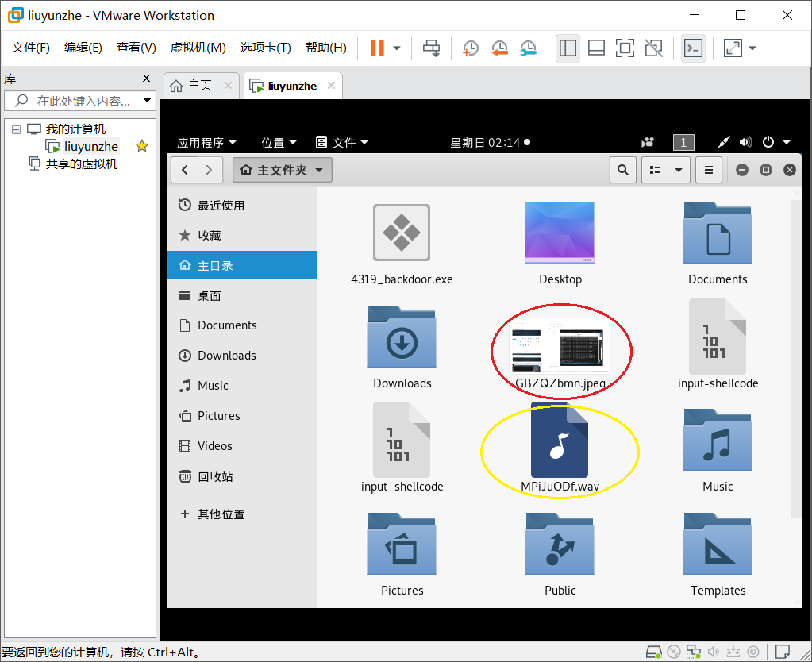812x662 pixels.
Task: Revert the virtual machine to its snapshot
Action: [499, 48]
